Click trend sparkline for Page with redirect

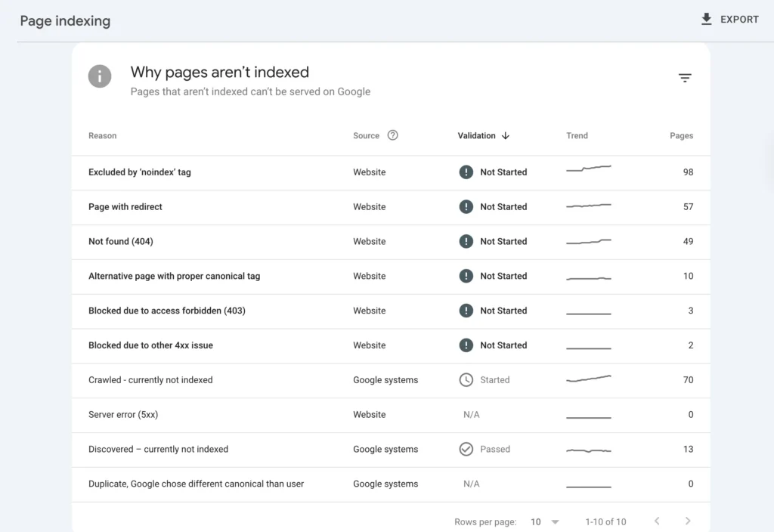pos(588,206)
